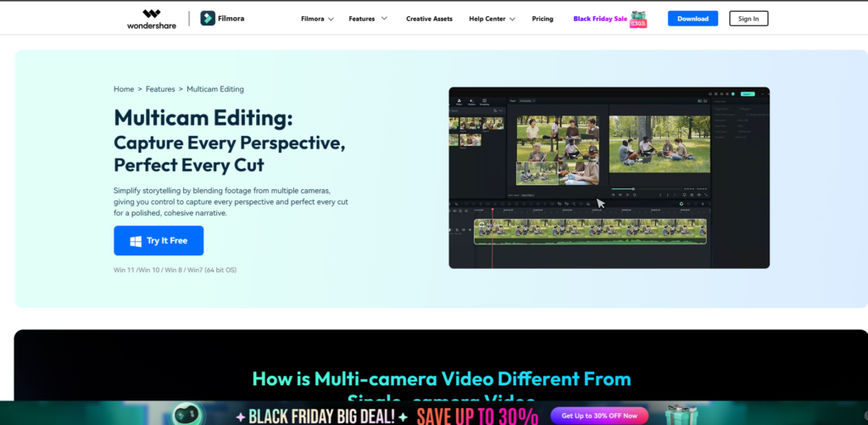This screenshot has height=425, width=868.
Task: Click Multicam Editing breadcrumb text
Action: [x=215, y=89]
